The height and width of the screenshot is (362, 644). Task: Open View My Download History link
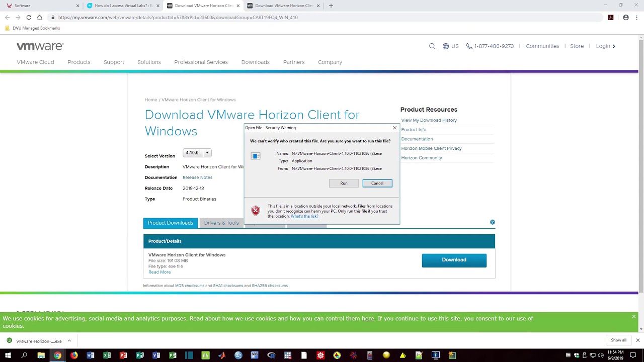429,120
